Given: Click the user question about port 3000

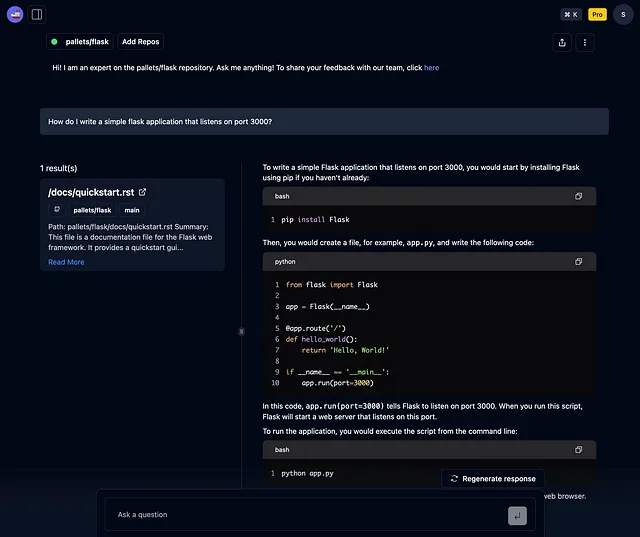Looking at the screenshot, I should (324, 122).
